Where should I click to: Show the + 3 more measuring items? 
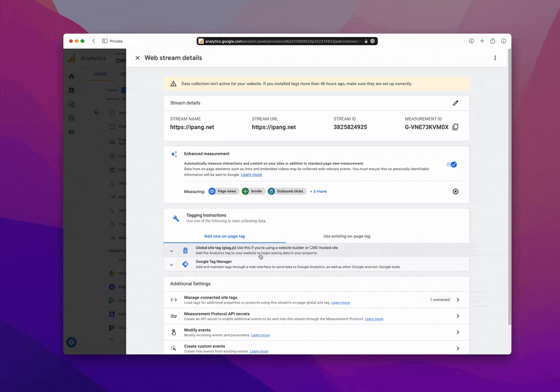(x=318, y=192)
